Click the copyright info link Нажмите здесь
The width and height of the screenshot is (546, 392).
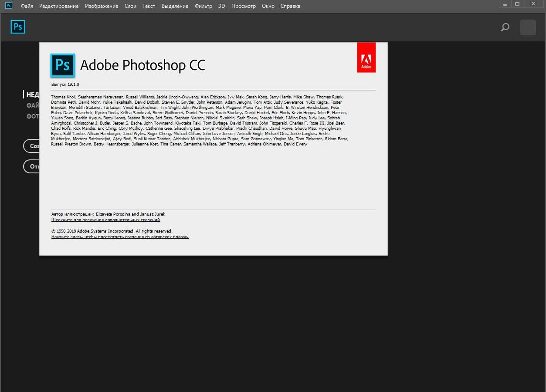120,237
